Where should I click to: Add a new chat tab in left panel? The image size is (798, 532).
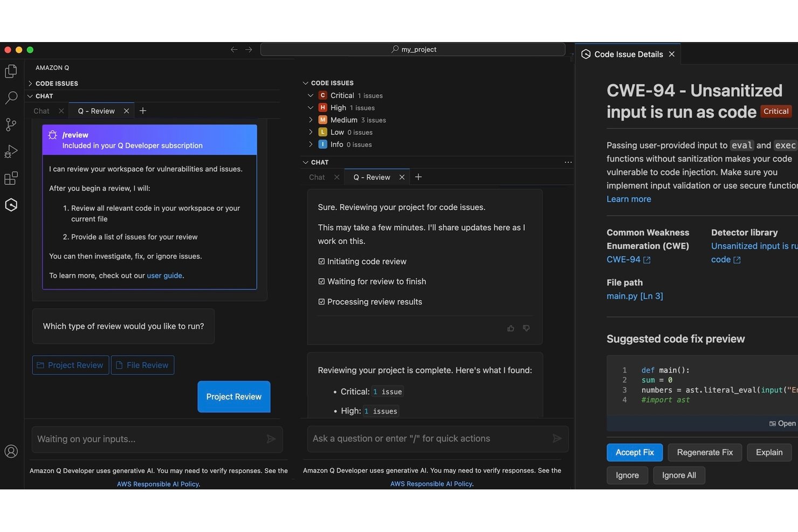pyautogui.click(x=143, y=110)
